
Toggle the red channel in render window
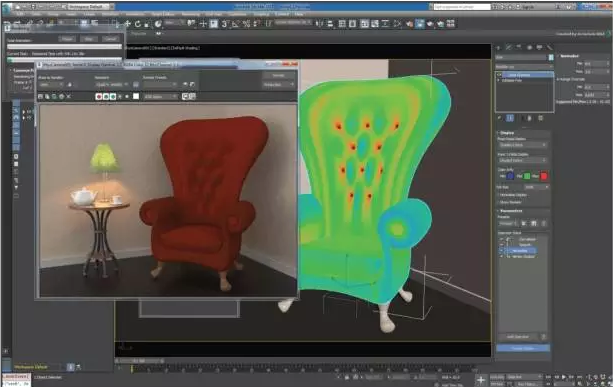pyautogui.click(x=99, y=96)
